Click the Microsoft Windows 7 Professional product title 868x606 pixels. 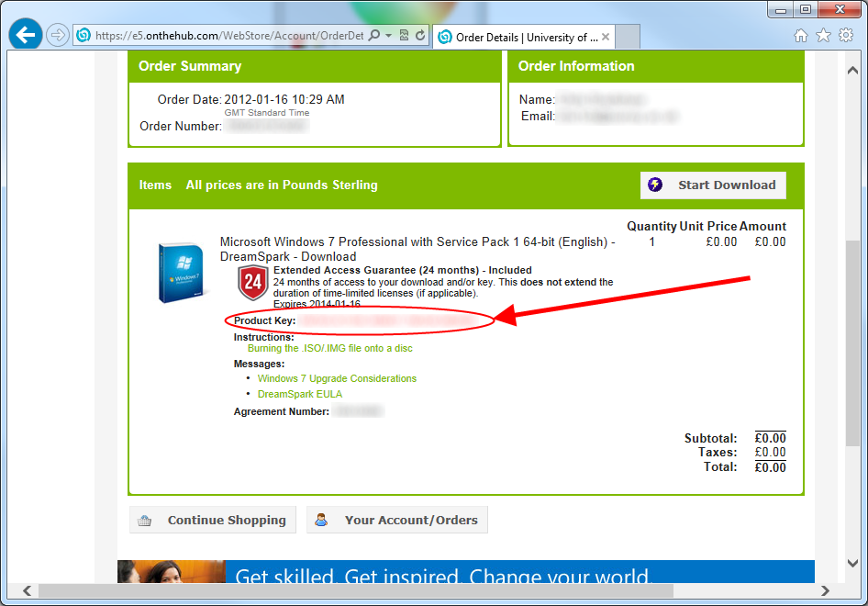[x=417, y=249]
